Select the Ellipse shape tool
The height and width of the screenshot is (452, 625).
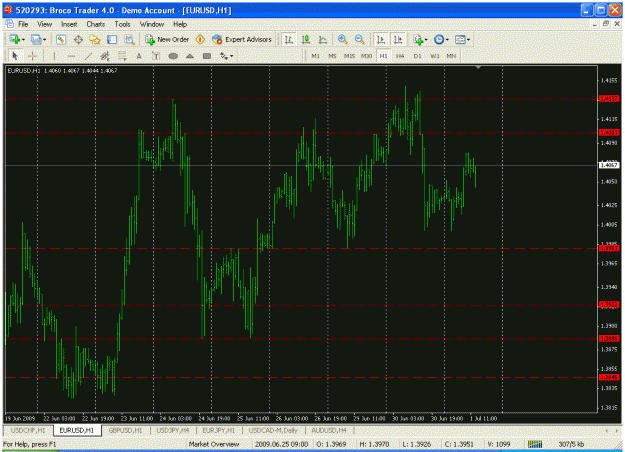coord(173,56)
